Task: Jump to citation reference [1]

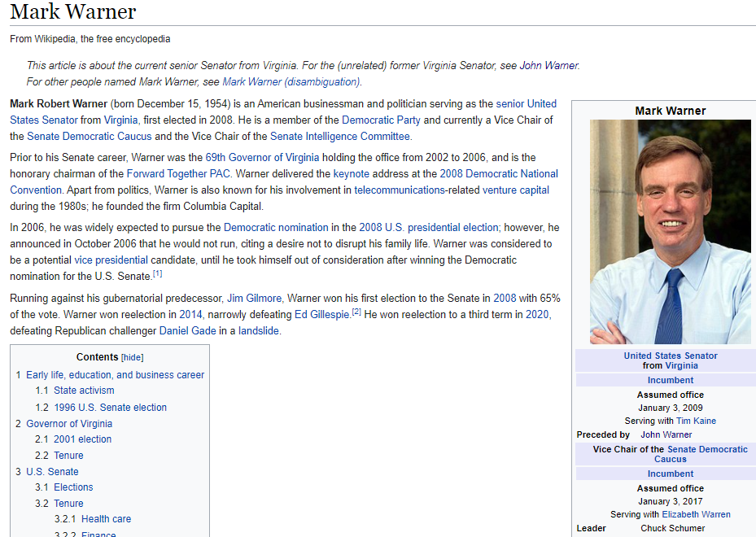Action: click(x=158, y=274)
